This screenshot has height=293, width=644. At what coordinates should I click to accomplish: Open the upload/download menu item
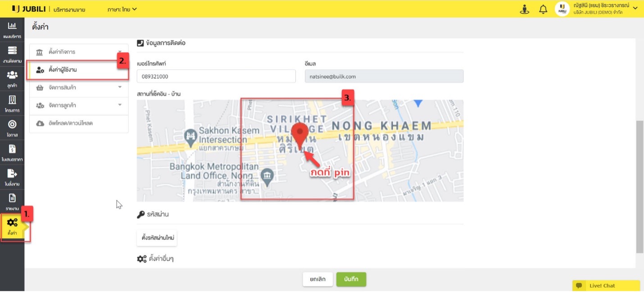tap(70, 123)
